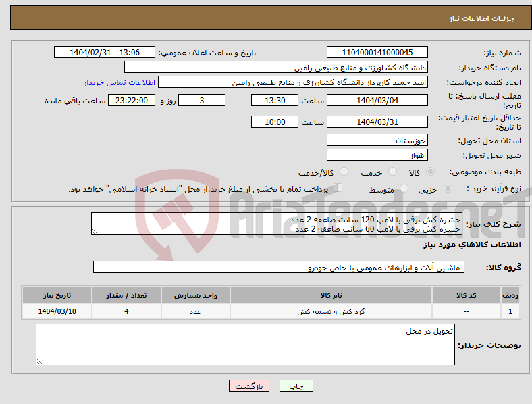Image resolution: width=532 pixels, height=404 pixels.
Task: Click the resize handle of buyer notes textarea
Action: 39,362
